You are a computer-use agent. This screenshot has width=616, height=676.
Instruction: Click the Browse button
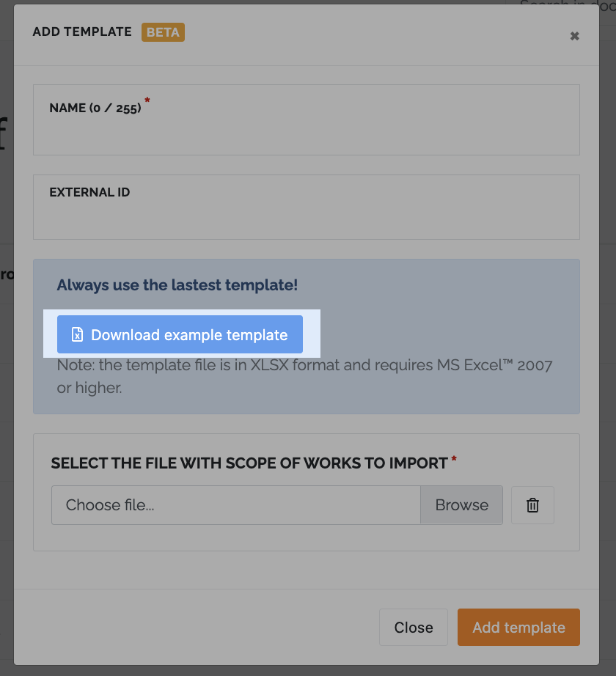coord(462,505)
